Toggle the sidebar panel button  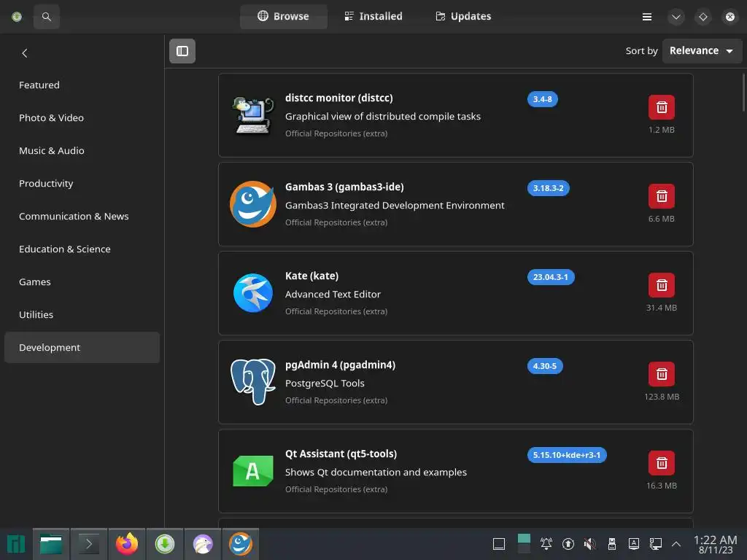182,51
